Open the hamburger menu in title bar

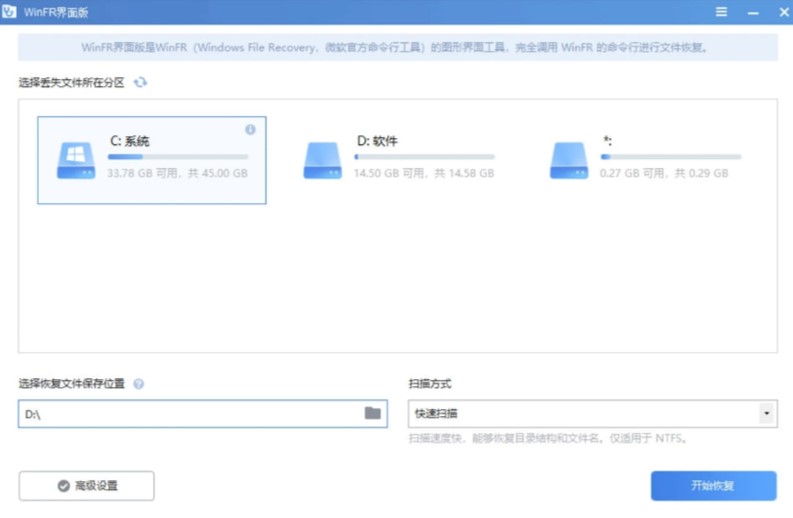coord(722,12)
